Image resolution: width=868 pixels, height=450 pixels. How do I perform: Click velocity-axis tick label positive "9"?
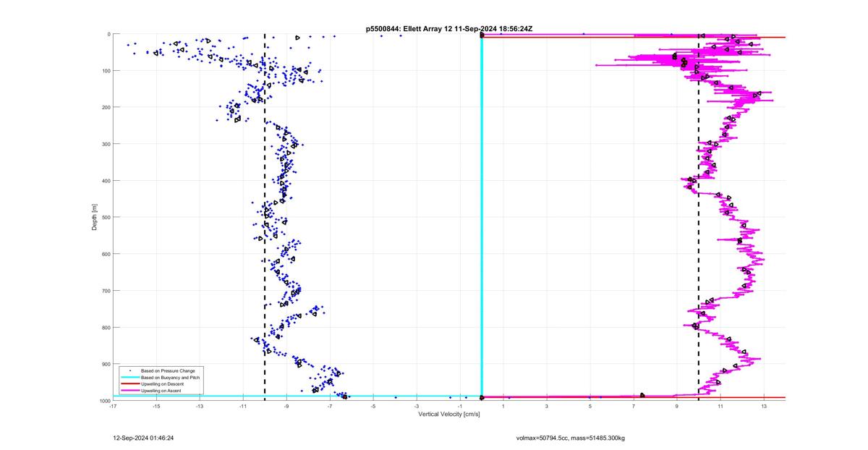[x=677, y=406]
